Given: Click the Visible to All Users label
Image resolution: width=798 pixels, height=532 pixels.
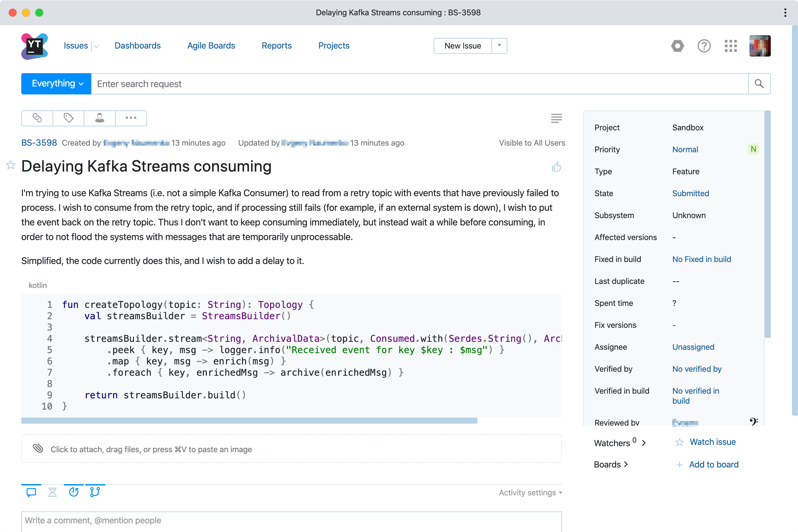Looking at the screenshot, I should (532, 143).
